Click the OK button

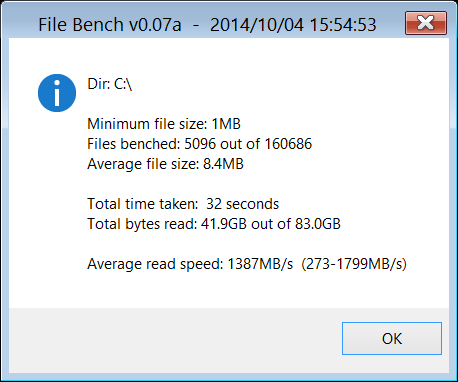(x=392, y=338)
